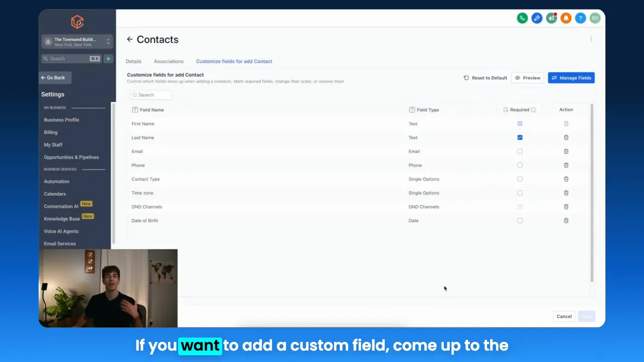
Task: Delete the Date of Birth field via trash icon
Action: coord(566,220)
